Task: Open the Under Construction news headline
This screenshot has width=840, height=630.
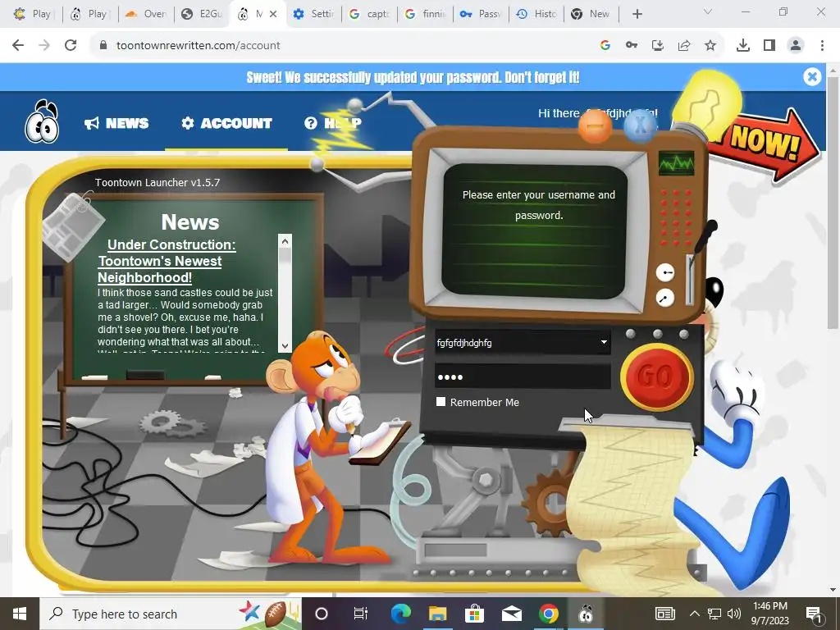Action: coord(167,261)
